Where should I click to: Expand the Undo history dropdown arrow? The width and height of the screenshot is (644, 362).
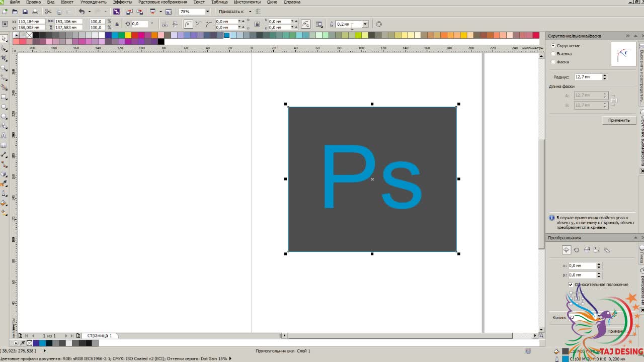point(89,11)
